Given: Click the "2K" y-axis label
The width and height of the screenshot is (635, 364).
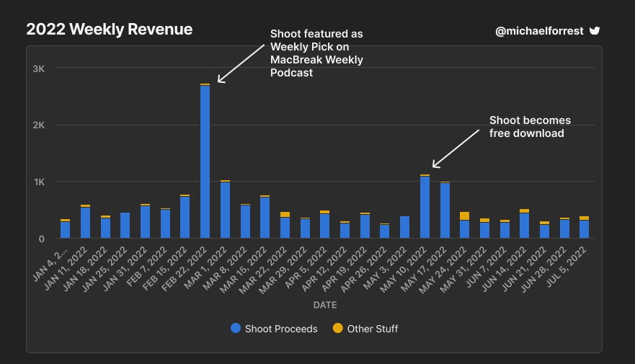Looking at the screenshot, I should pyautogui.click(x=39, y=125).
